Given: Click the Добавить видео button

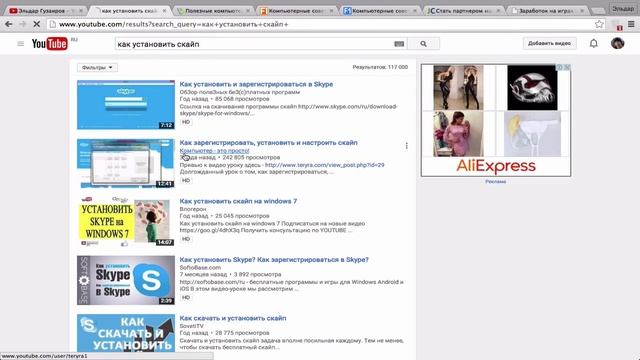Looking at the screenshot, I should tap(549, 43).
